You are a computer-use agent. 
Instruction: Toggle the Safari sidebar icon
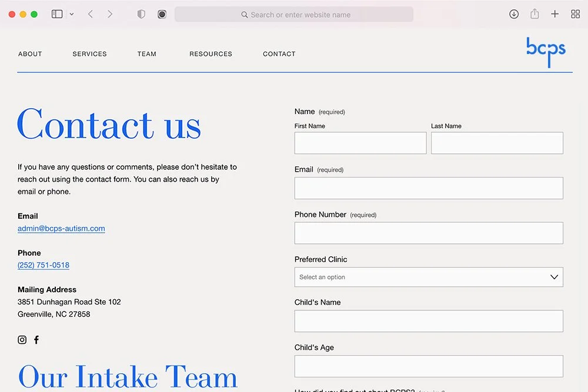coord(56,14)
